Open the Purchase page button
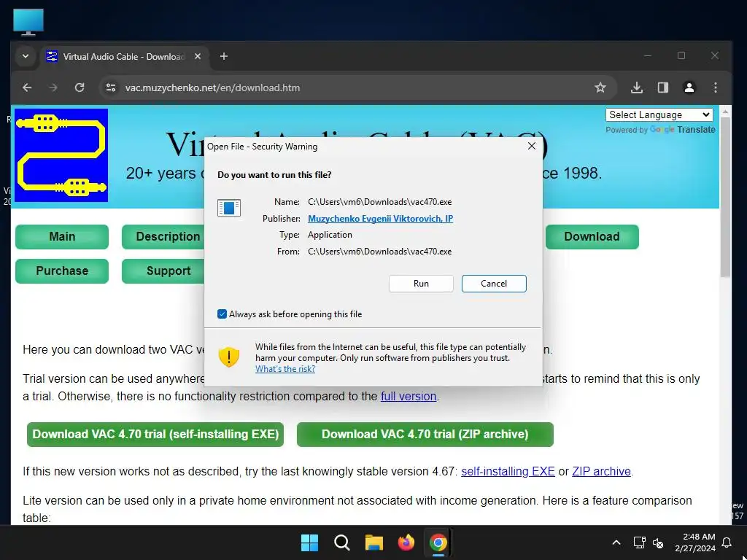747x560 pixels. [62, 271]
